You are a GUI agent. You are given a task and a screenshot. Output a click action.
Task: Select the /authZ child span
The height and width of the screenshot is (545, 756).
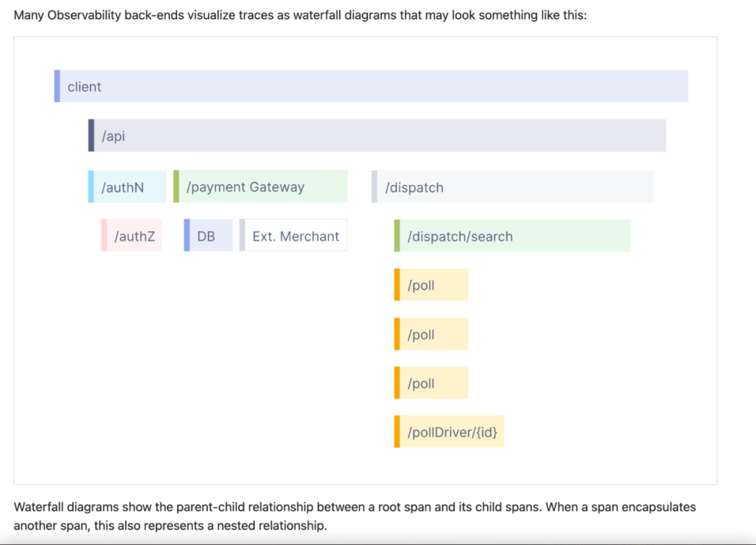coord(133,236)
